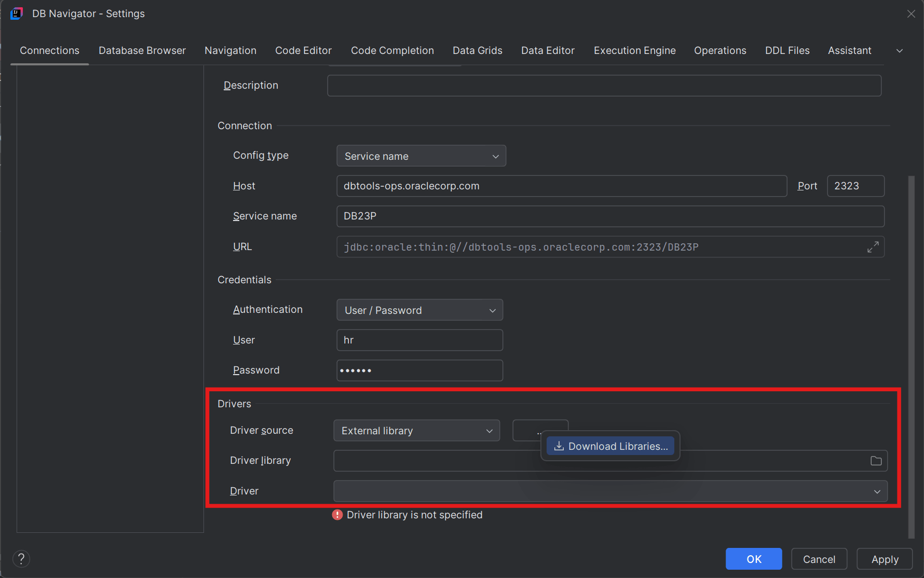This screenshot has height=578, width=924.
Task: Open help via the question mark icon
Action: (x=21, y=559)
